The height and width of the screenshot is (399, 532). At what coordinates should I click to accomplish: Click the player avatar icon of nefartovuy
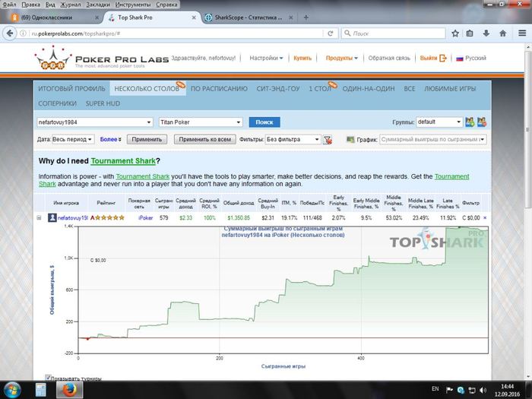(x=52, y=217)
